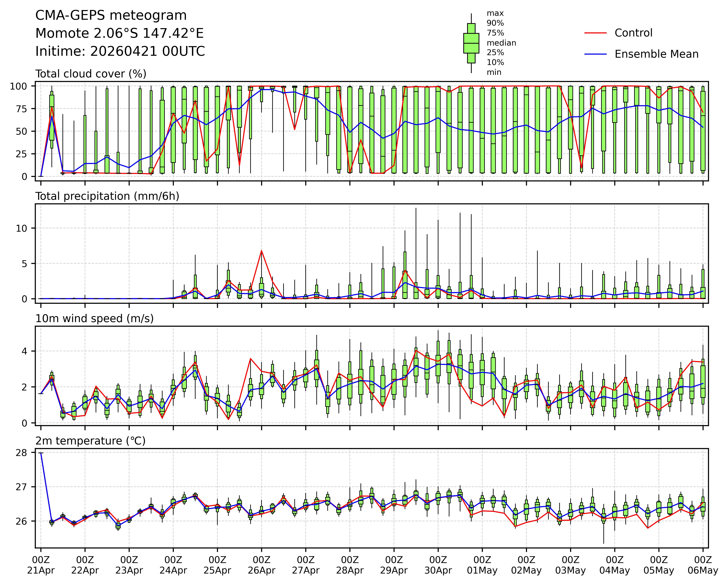Click the Ensemble Mean legend label
Image resolution: width=728 pixels, height=585 pixels.
click(x=656, y=54)
